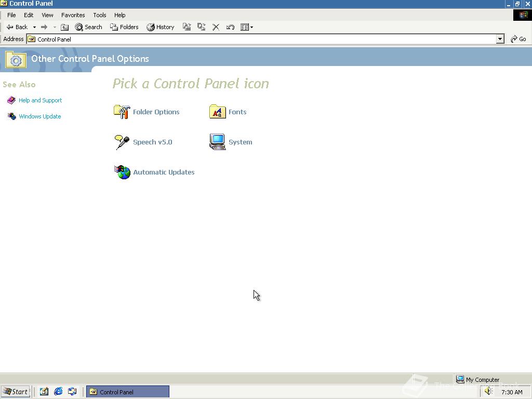Viewport: 532px width, 399px height.
Task: Open the File menu
Action: [x=11, y=15]
